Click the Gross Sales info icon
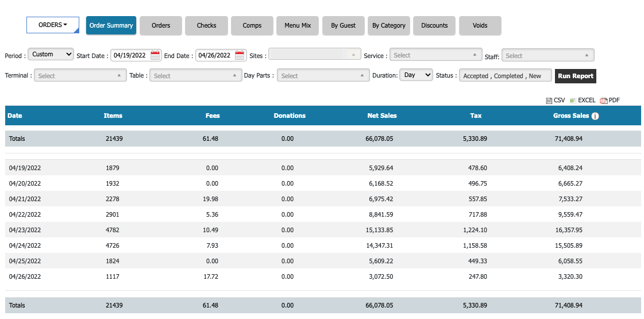This screenshot has width=644, height=319. tap(595, 116)
